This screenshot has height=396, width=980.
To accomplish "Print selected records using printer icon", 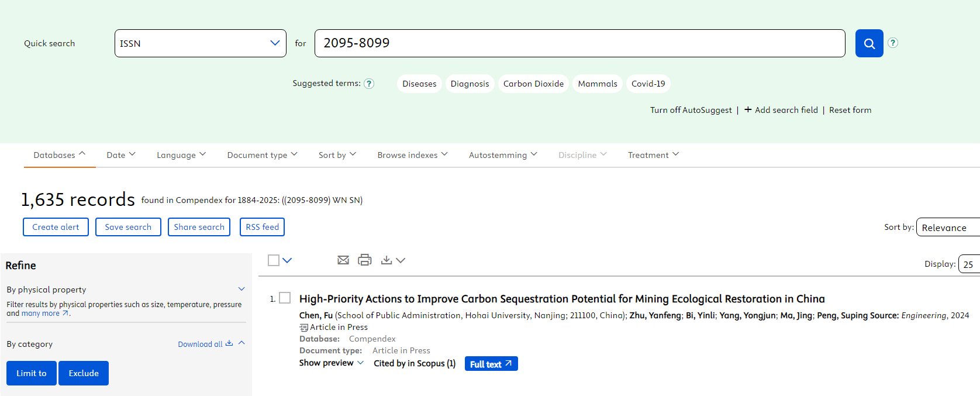I will point(365,260).
